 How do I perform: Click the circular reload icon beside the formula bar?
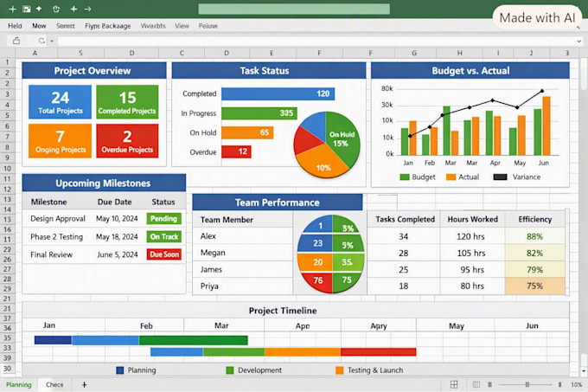pyautogui.click(x=42, y=41)
